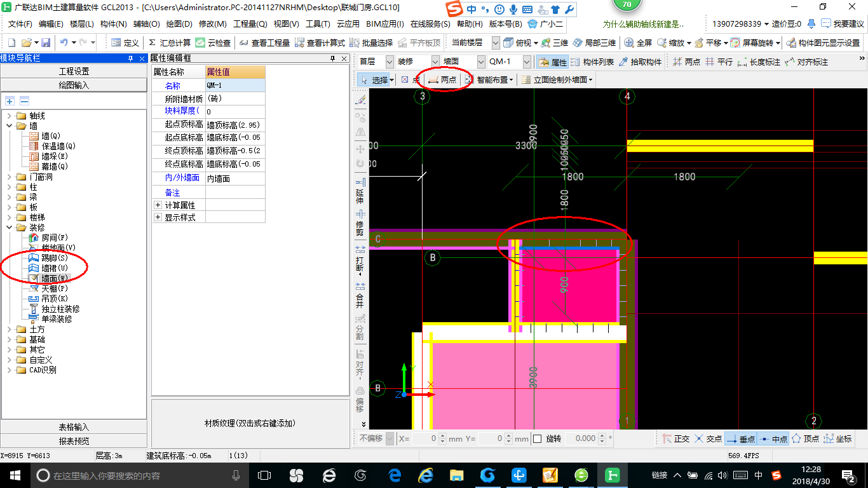This screenshot has height=488, width=868.
Task: Switch to 三维 3D view
Action: [555, 43]
